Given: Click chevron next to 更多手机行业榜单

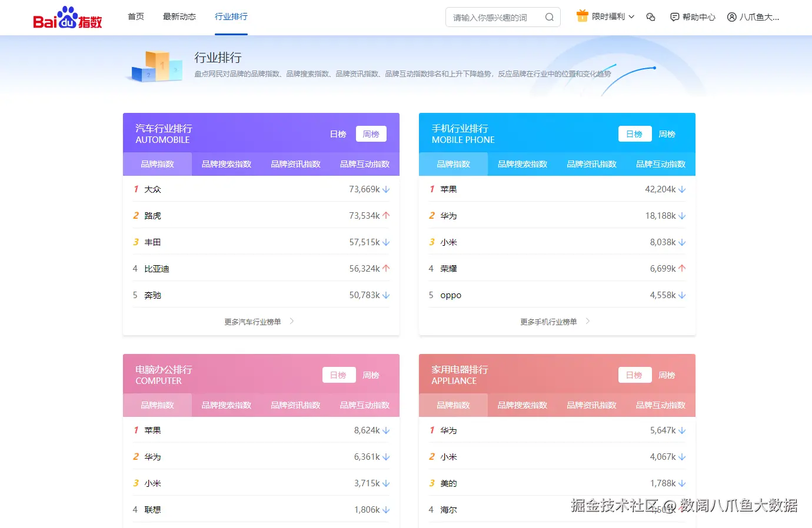Looking at the screenshot, I should click(x=588, y=321).
